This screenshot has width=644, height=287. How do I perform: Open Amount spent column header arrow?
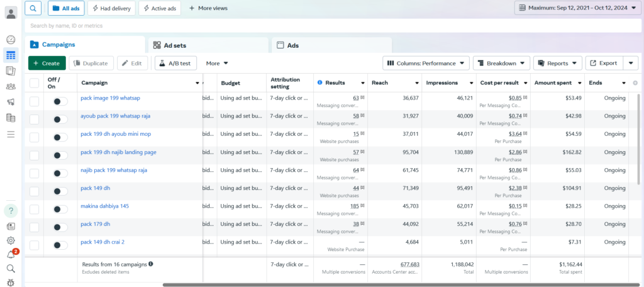(579, 83)
